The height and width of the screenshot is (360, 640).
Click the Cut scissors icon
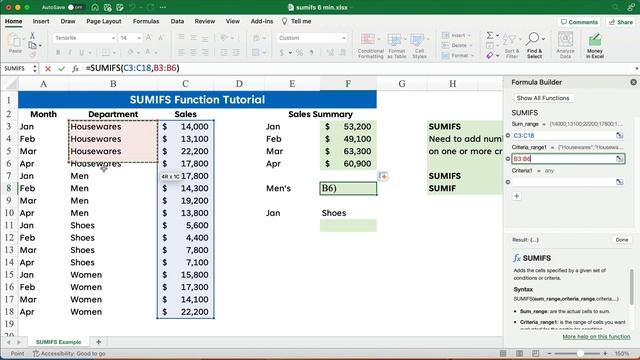pos(32,36)
